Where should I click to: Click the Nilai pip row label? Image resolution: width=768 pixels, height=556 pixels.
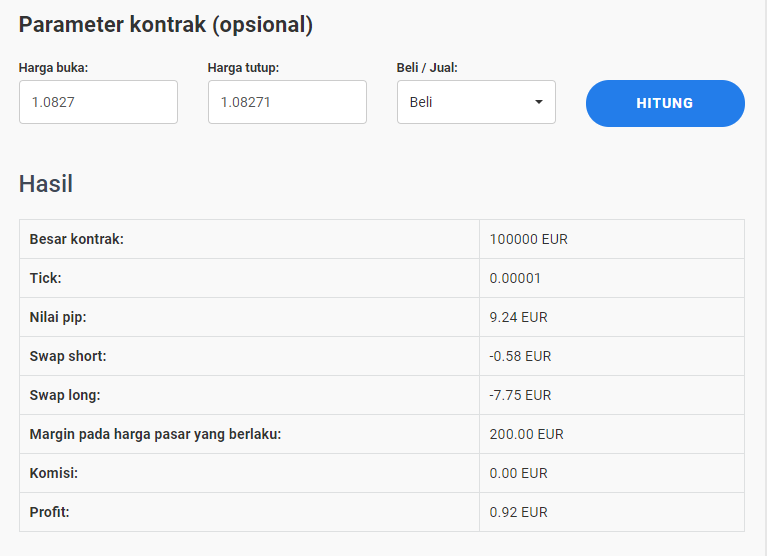(x=58, y=317)
